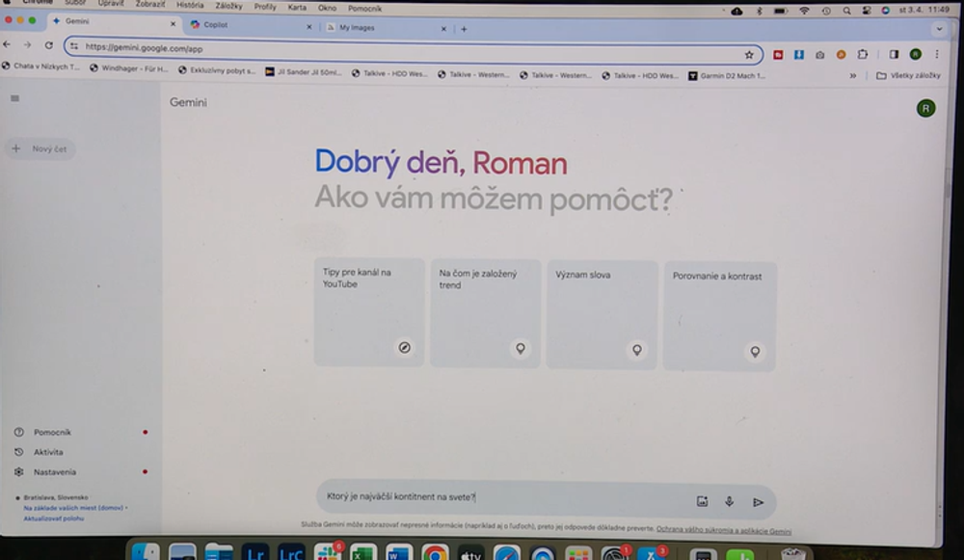Open the Aktivita history item in sidebar
964x560 pixels.
tap(47, 452)
